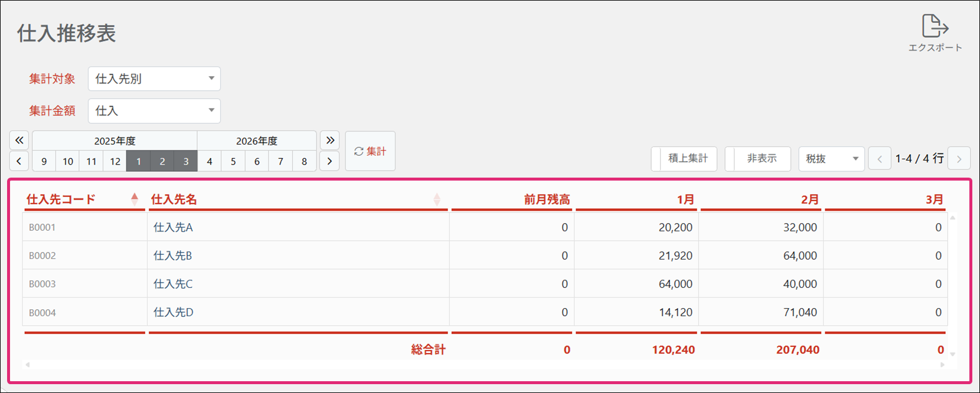Viewport: 980px width, 393px height.
Task: Click the double-right year forward arrow
Action: 330,140
